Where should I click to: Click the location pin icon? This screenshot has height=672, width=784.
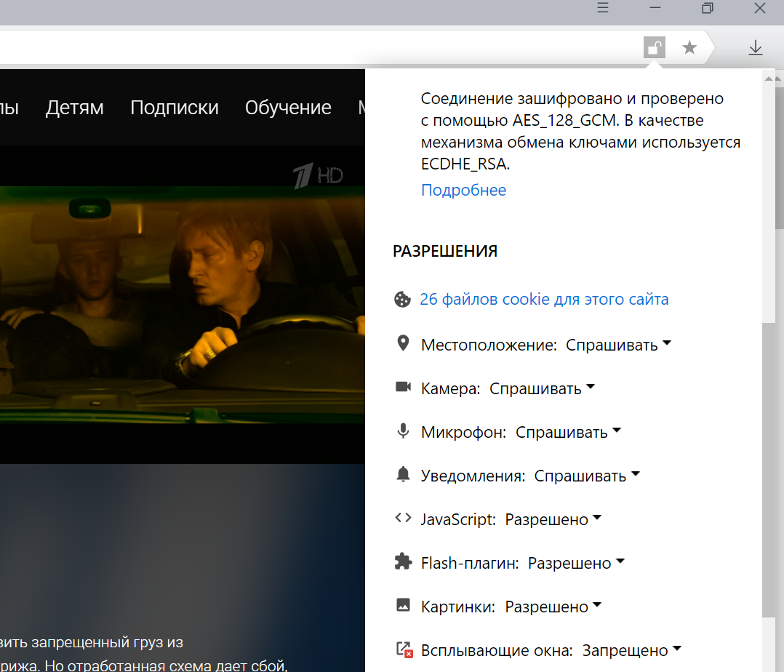click(x=403, y=343)
